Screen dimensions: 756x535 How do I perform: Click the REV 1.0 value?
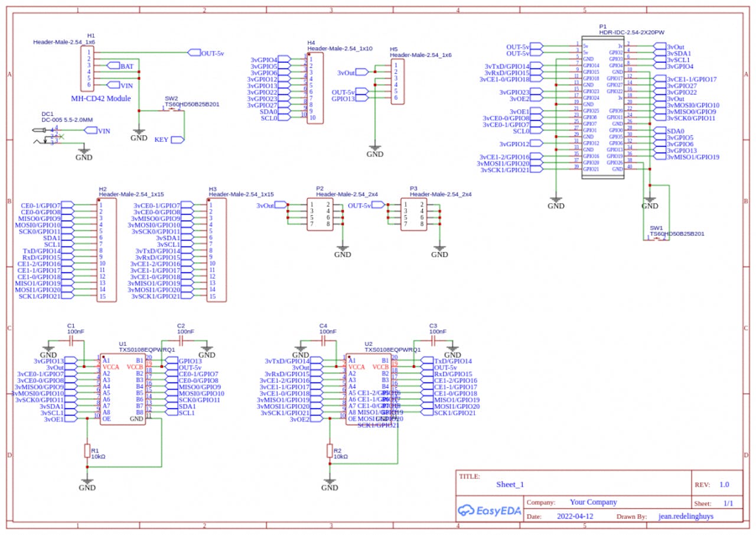pyautogui.click(x=724, y=484)
